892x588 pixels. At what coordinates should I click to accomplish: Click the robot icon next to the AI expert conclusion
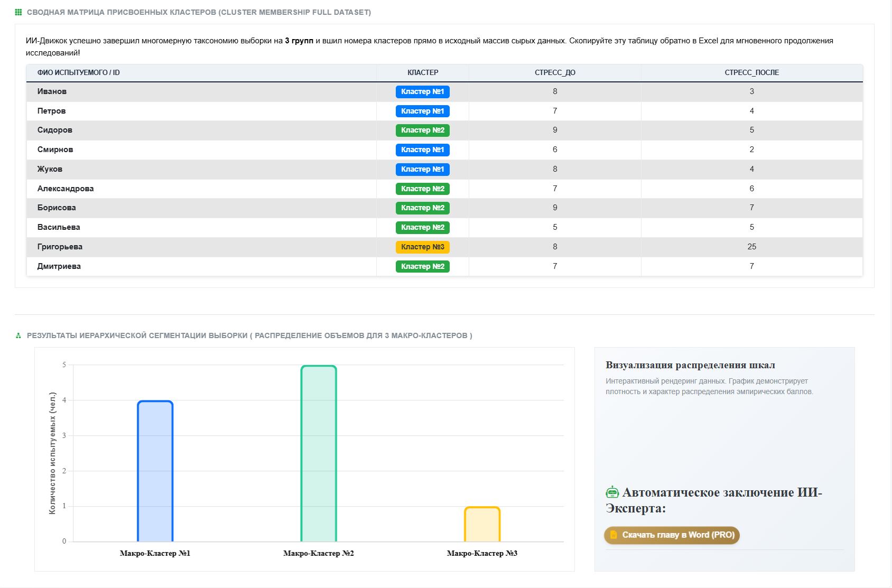point(612,492)
